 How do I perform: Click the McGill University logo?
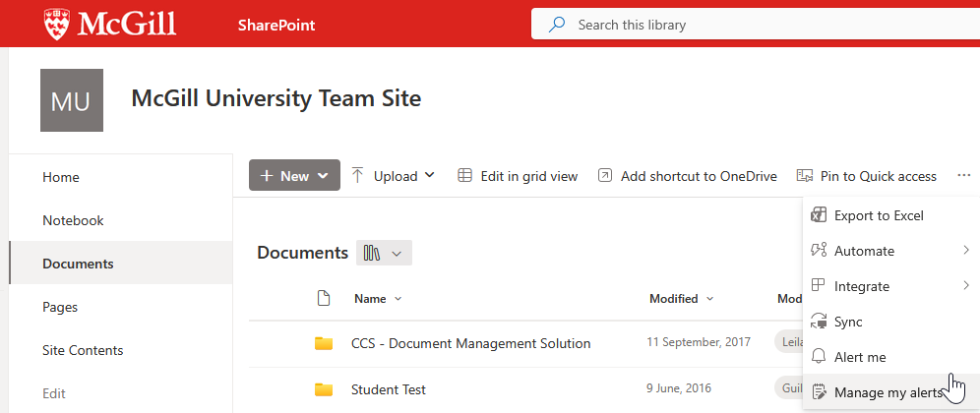click(110, 25)
